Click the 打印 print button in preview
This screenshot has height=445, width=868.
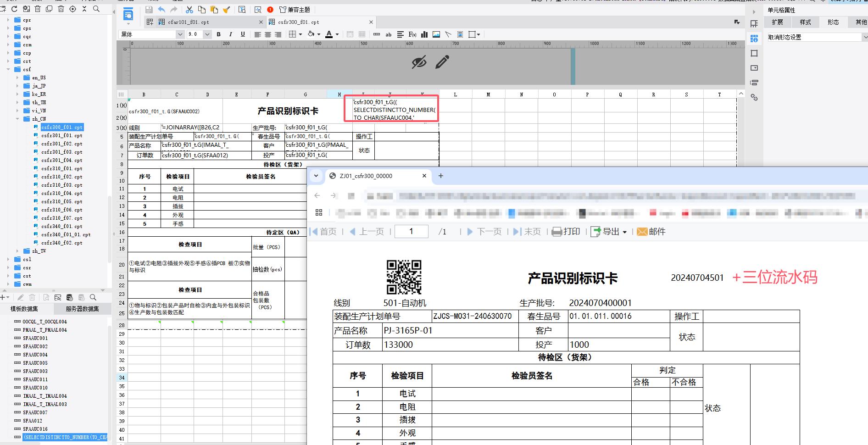click(566, 232)
